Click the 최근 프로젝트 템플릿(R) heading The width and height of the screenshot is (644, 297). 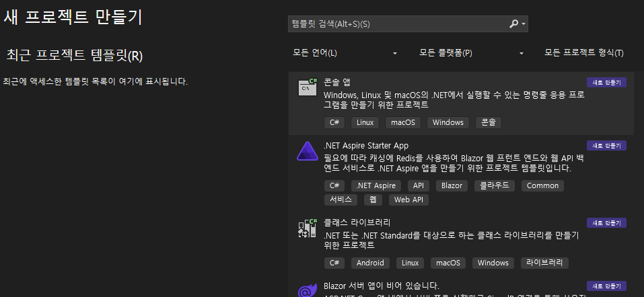coord(75,55)
